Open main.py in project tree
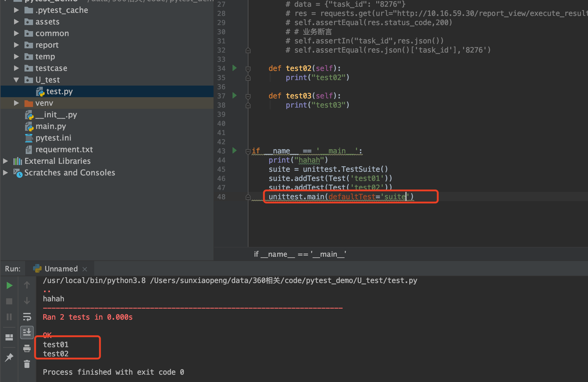The height and width of the screenshot is (382, 588). click(50, 126)
